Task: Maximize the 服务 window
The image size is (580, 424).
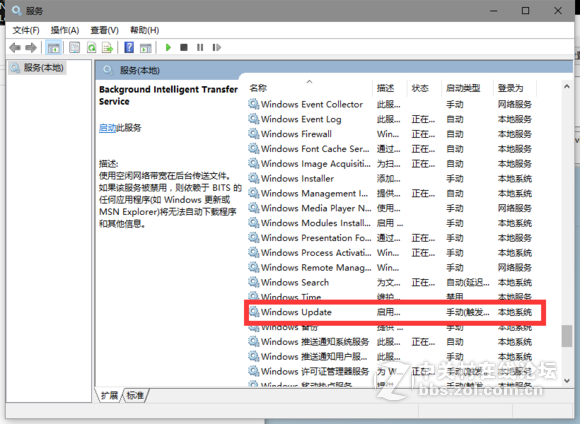Action: click(525, 11)
